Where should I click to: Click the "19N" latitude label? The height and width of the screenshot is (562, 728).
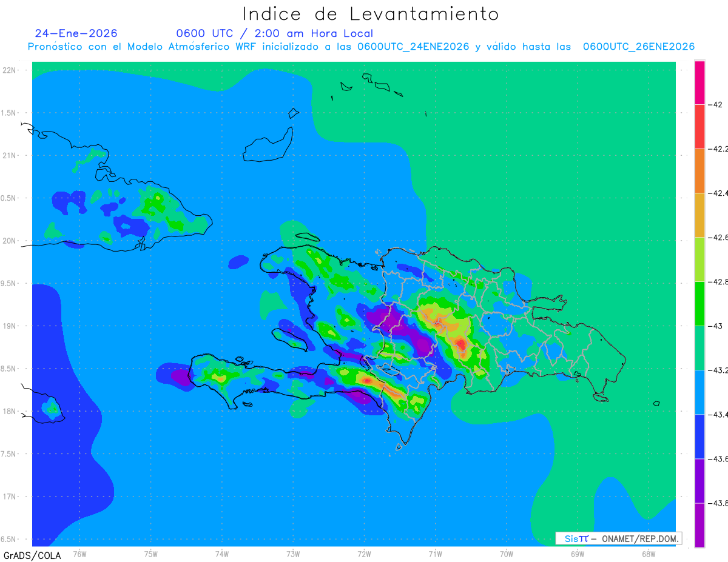coord(10,326)
